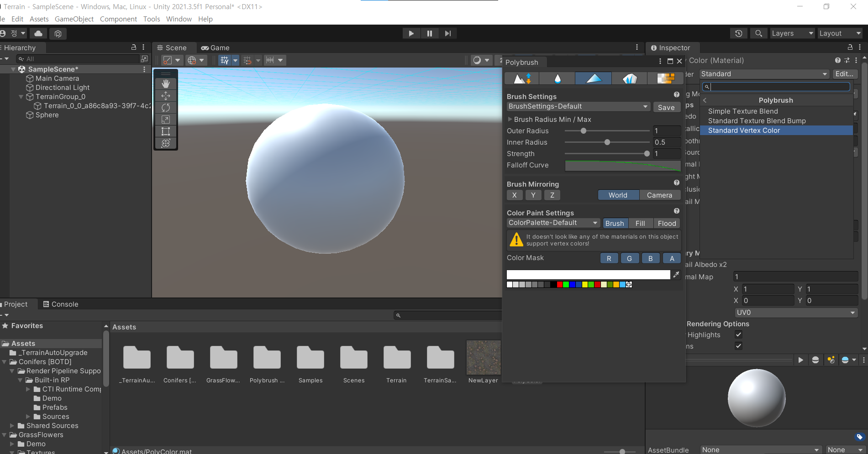Viewport: 868px width, 454px height.
Task: Choose Polybrush prefab scatter mode
Action: coord(629,78)
